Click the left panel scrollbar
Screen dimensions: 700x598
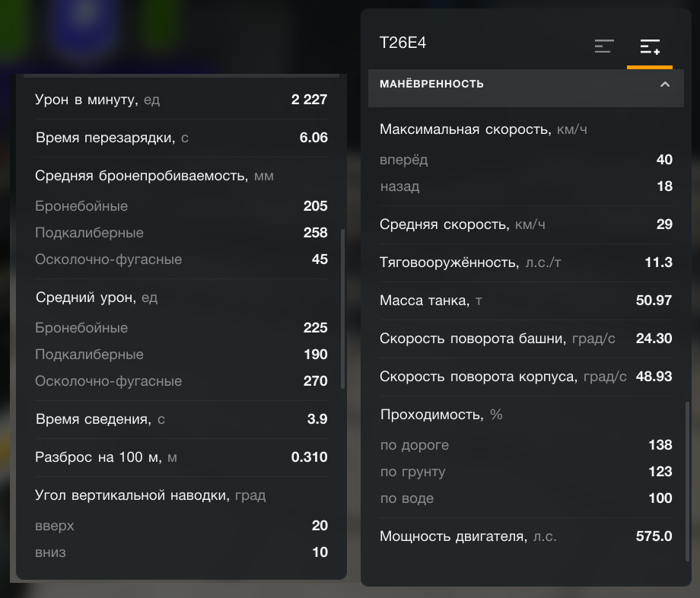pos(343,309)
